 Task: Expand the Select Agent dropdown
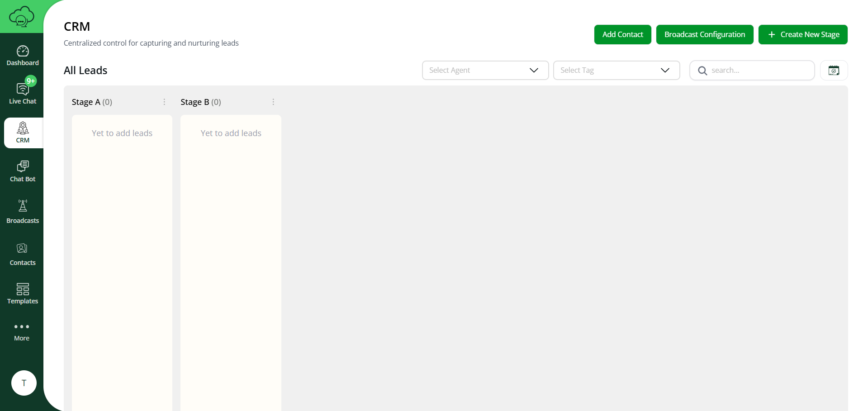485,71
